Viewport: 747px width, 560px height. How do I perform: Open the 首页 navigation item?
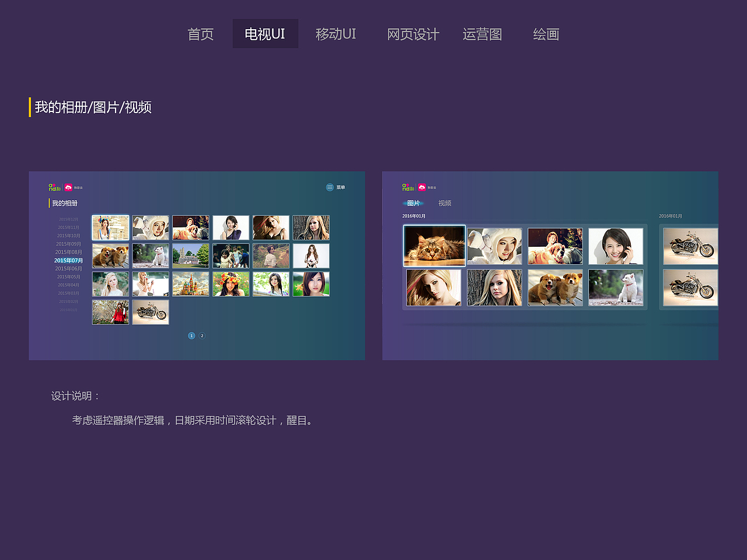[200, 34]
